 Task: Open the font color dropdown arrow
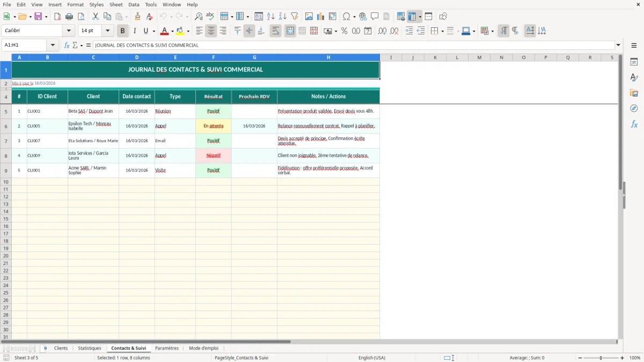(x=172, y=31)
